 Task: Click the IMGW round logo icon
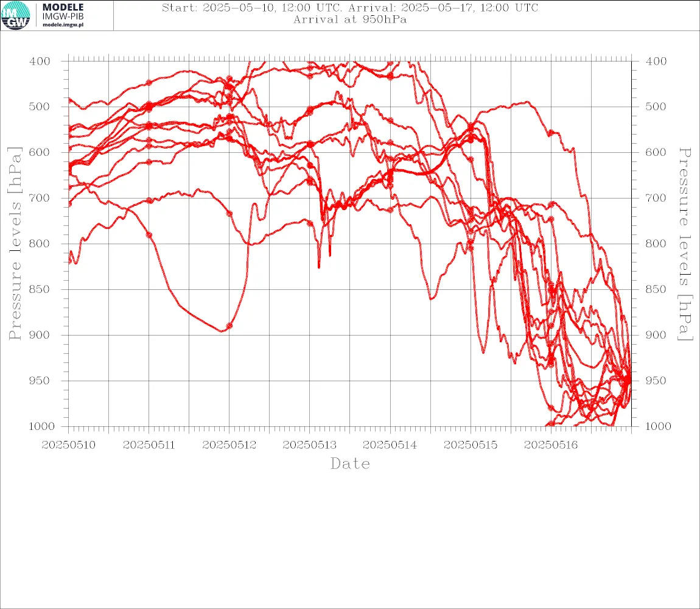click(x=16, y=16)
